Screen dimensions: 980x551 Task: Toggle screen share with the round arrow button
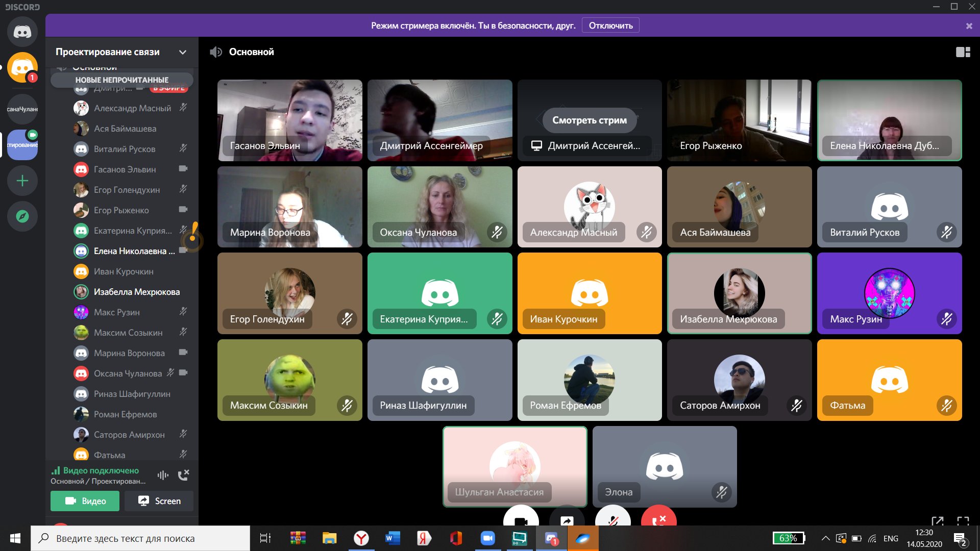pos(567,518)
